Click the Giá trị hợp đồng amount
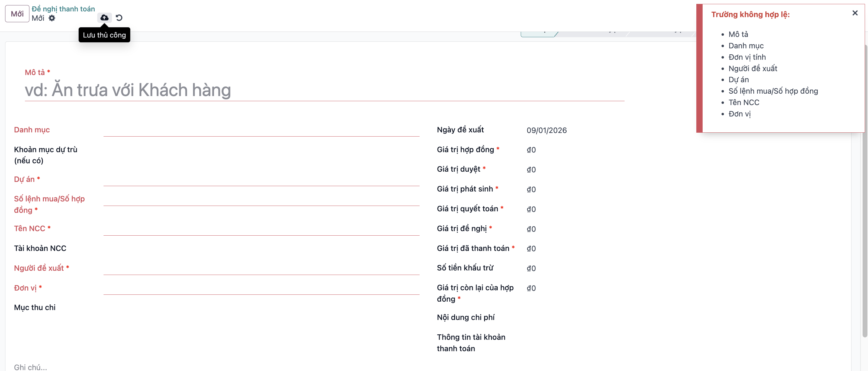Viewport: 868px width, 371px height. point(531,150)
